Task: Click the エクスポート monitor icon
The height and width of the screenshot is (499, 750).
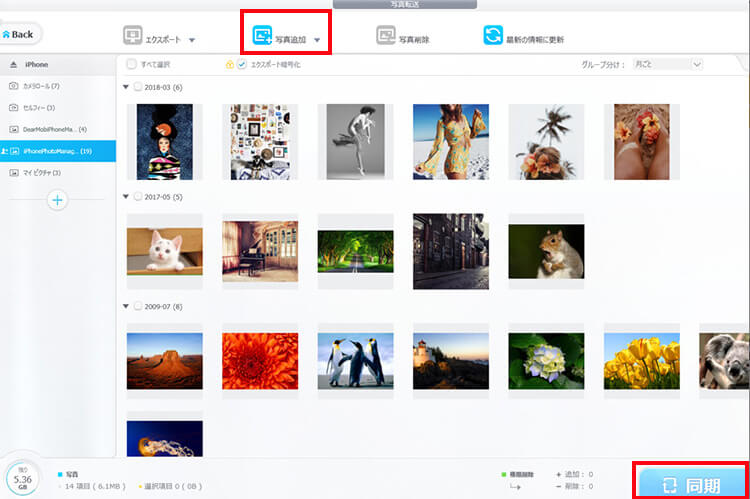Action: (x=133, y=36)
